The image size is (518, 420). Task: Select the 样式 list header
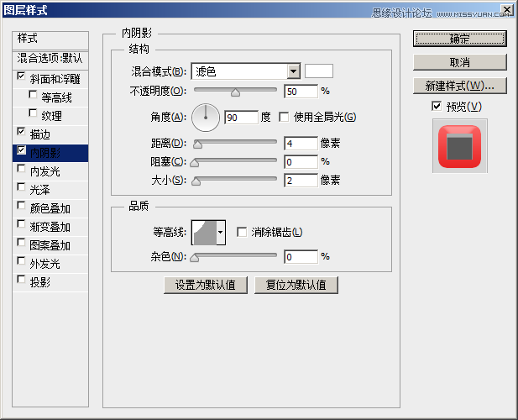pyautogui.click(x=50, y=40)
